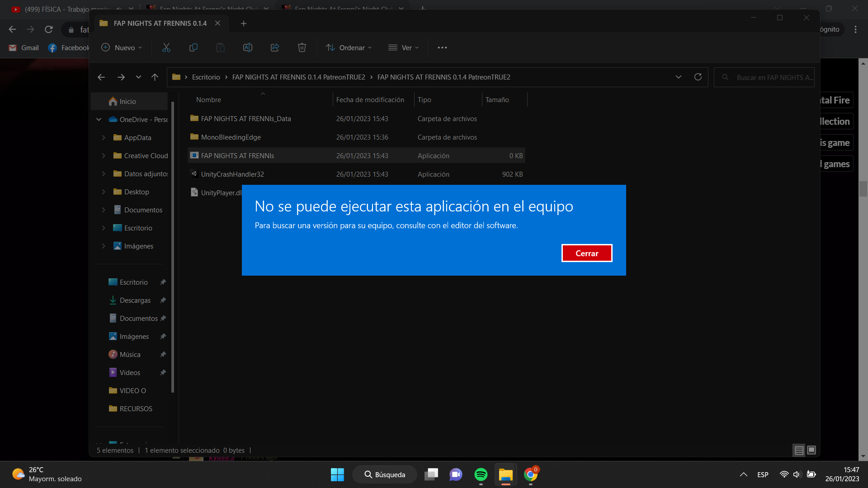Click the Share icon in toolbar
Screen dimensions: 868x488
point(275,47)
